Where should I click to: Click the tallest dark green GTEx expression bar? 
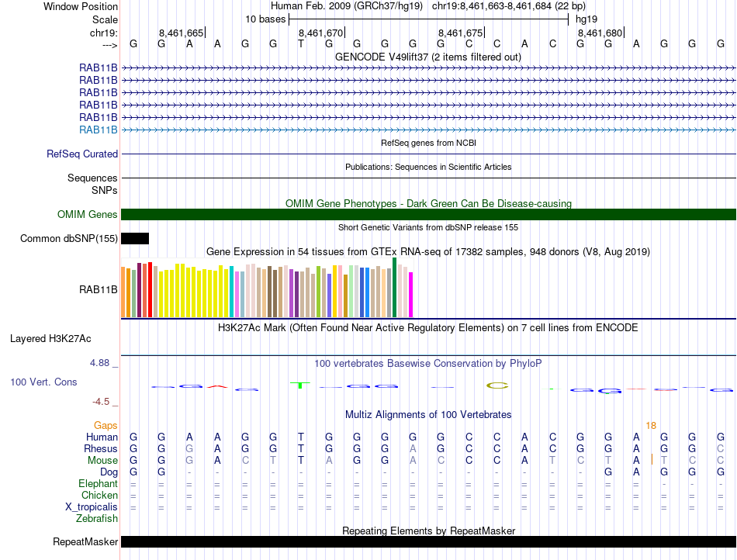tap(395, 287)
